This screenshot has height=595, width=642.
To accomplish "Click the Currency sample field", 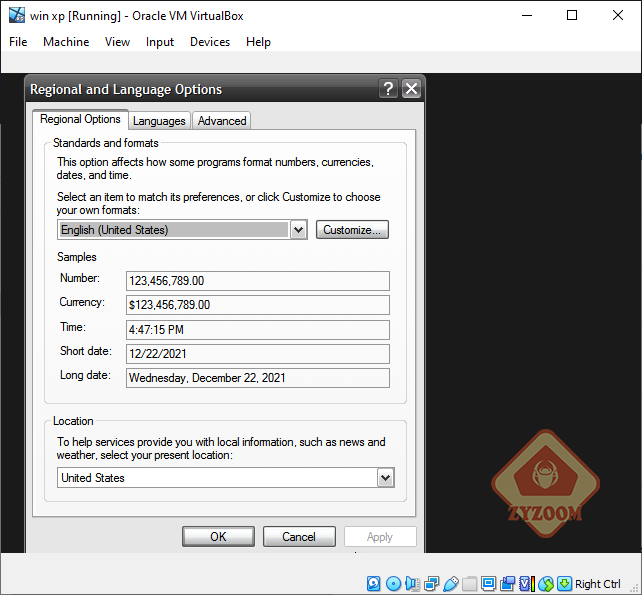I will (258, 305).
